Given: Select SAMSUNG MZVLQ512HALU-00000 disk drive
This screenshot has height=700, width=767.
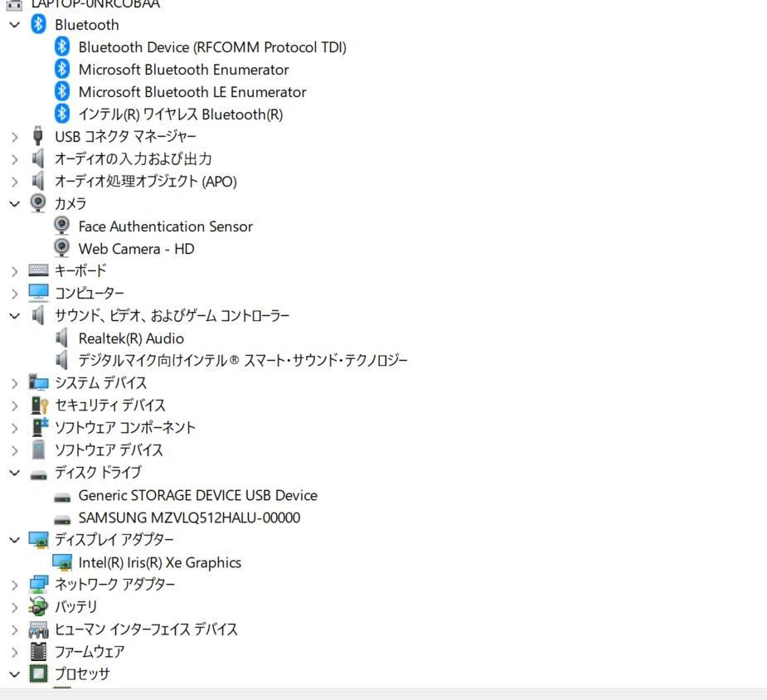Looking at the screenshot, I should (189, 518).
